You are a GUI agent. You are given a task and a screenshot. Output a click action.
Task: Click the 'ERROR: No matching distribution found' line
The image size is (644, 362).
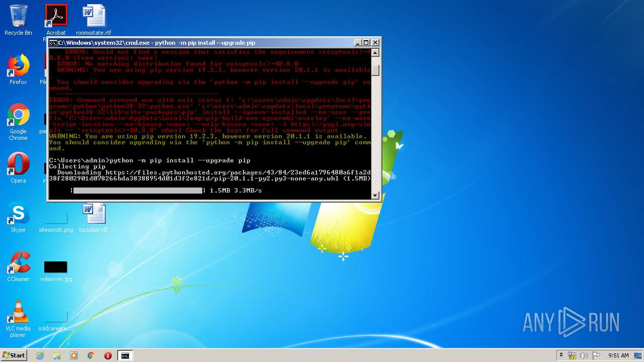tap(178, 64)
